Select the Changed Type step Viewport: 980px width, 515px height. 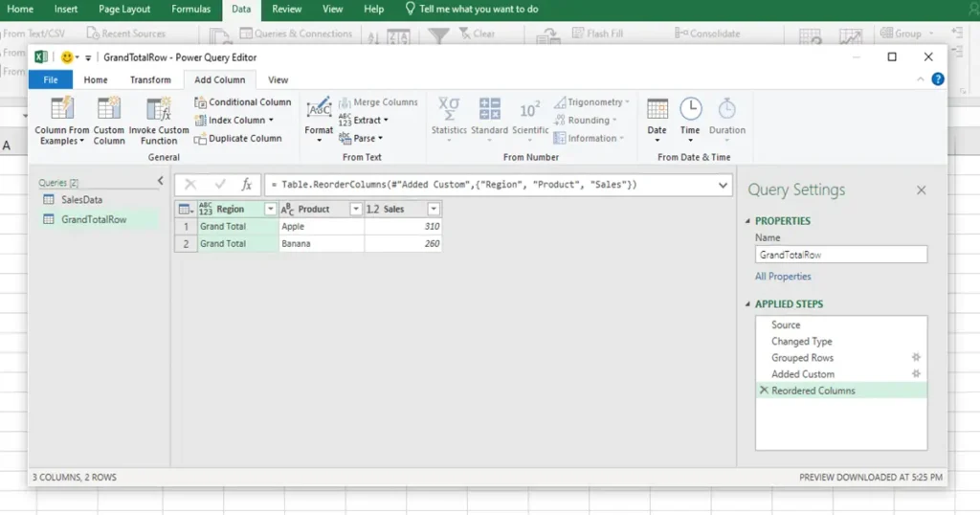point(801,341)
